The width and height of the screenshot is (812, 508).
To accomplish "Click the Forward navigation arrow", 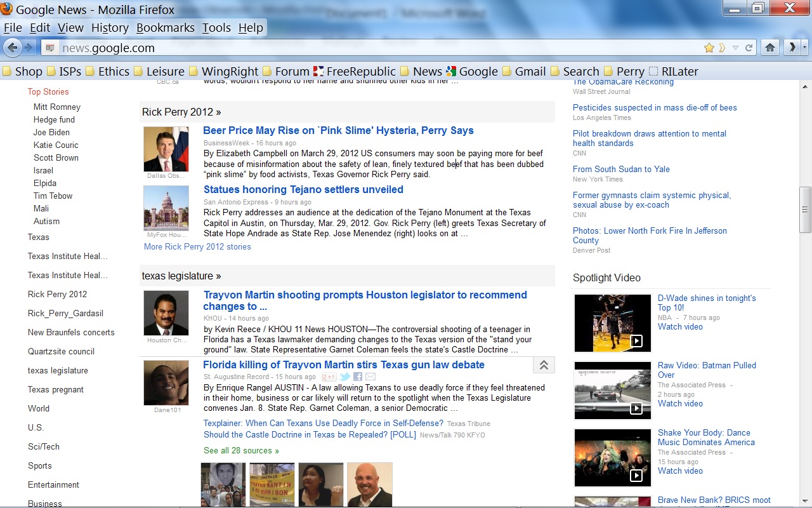I will point(29,48).
